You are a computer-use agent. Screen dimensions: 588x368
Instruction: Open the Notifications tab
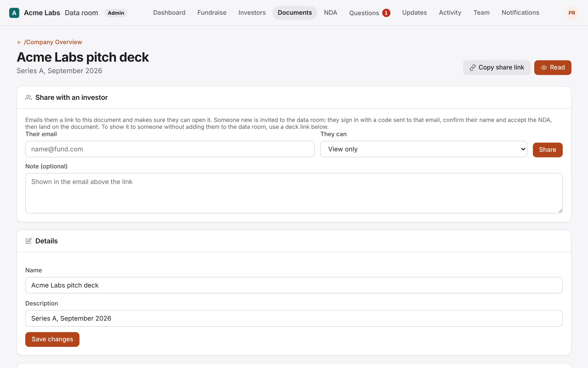click(x=520, y=13)
